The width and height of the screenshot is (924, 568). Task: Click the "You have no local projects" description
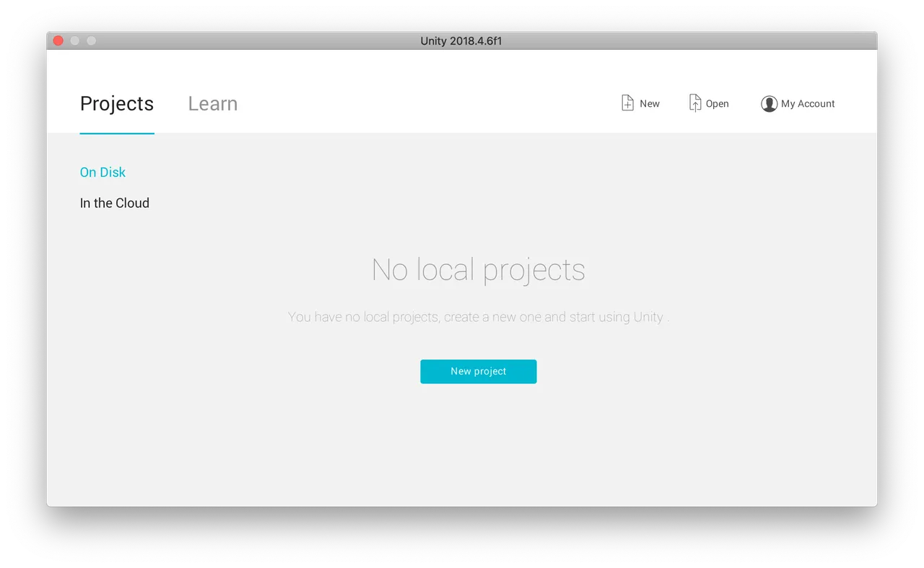pos(478,317)
